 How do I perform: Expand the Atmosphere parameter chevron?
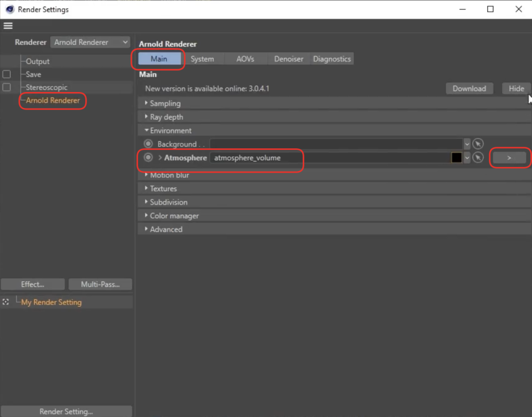[160, 157]
